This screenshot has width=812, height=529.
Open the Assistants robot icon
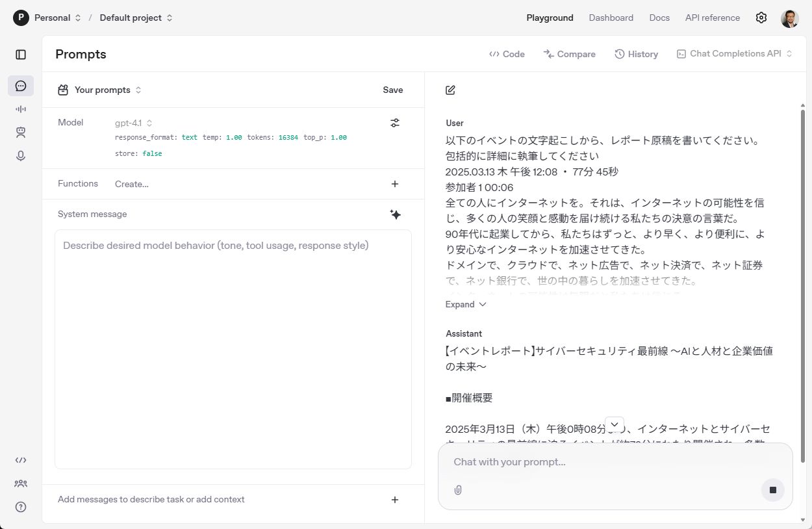tap(21, 133)
